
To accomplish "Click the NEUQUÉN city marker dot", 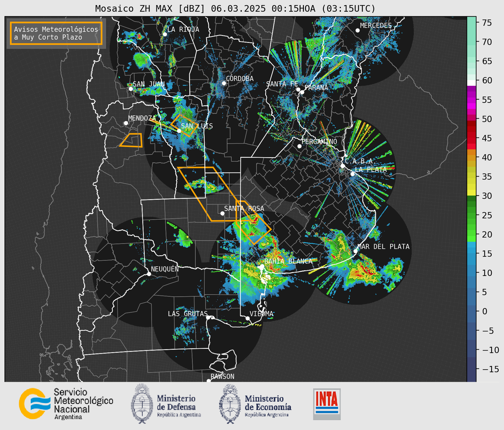I will pyautogui.click(x=149, y=274).
